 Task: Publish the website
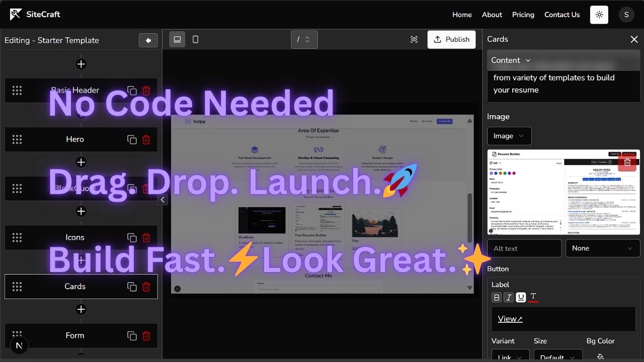451,40
